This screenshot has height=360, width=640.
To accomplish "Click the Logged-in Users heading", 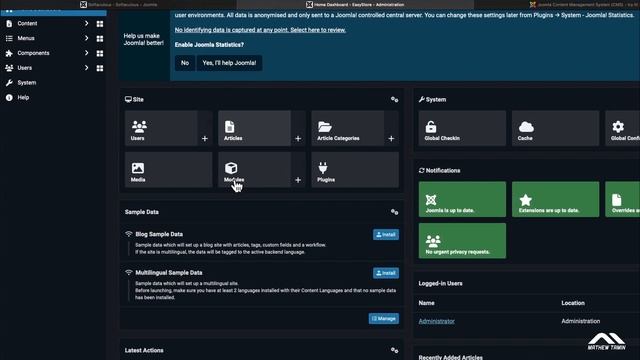I will click(440, 283).
